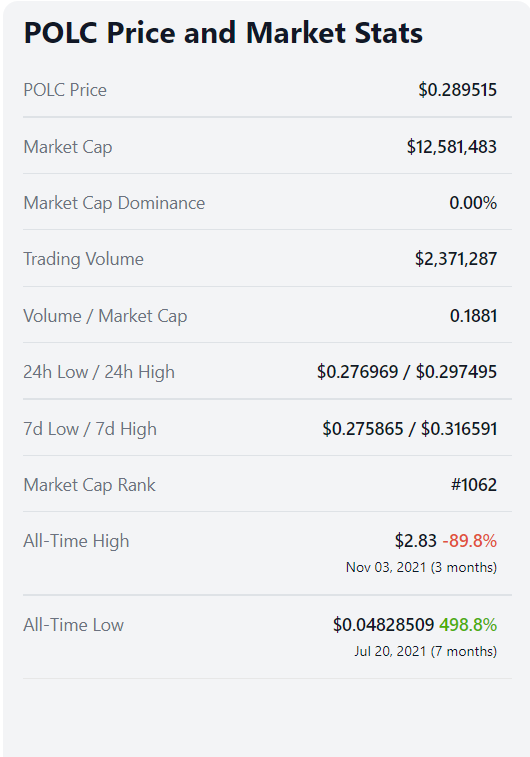Click the Volume / Market Cap label

coord(105,316)
